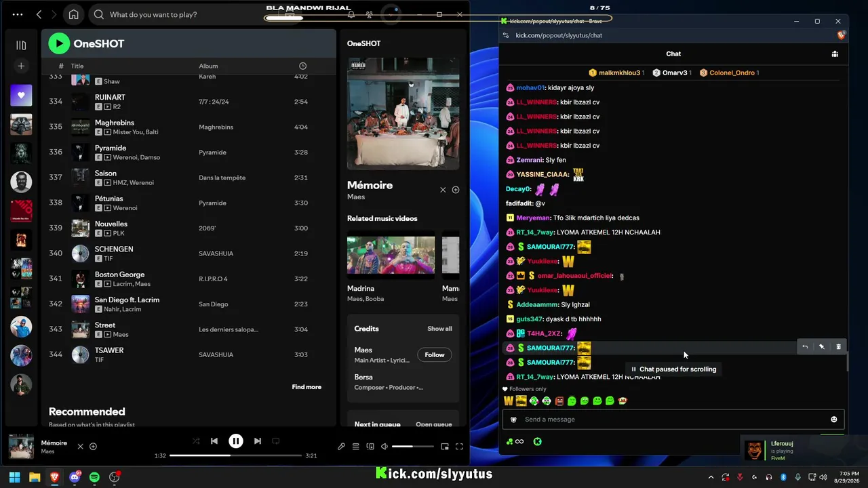Expand Your Library in the Spotify sidebar
The width and height of the screenshot is (868, 488).
pyautogui.click(x=21, y=45)
